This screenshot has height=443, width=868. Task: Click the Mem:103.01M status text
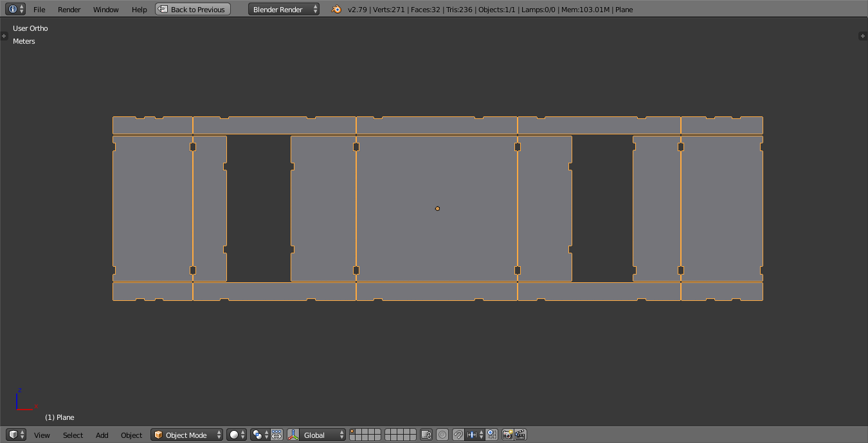(585, 10)
